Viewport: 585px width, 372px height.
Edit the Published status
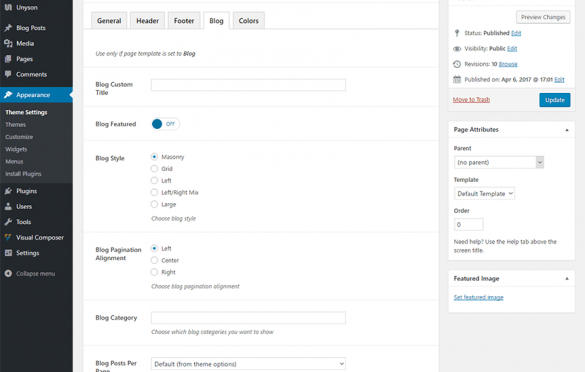click(516, 33)
